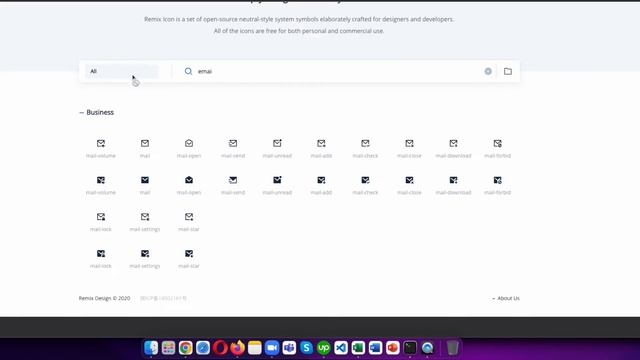
Task: Select the filled mail-unread icon
Action: pyautogui.click(x=277, y=180)
